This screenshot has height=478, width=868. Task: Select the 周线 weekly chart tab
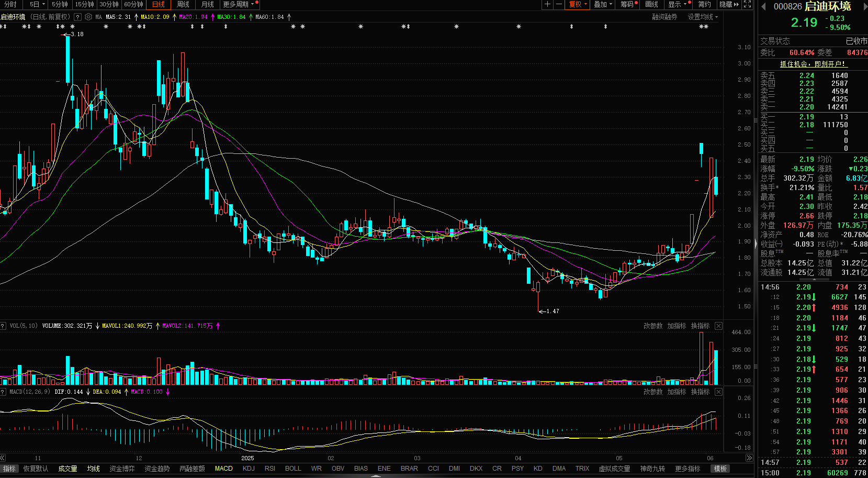(183, 4)
